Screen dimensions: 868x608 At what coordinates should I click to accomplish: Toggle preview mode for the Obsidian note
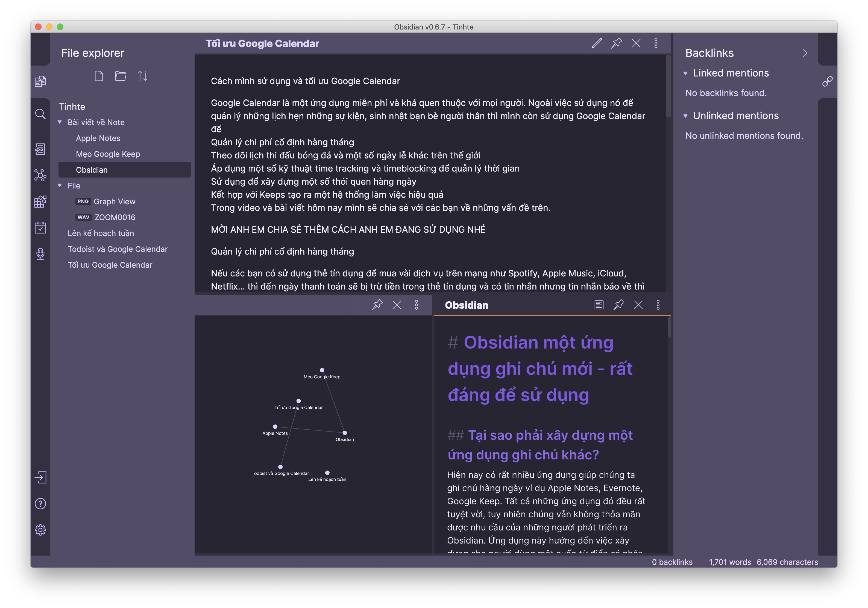pyautogui.click(x=599, y=305)
